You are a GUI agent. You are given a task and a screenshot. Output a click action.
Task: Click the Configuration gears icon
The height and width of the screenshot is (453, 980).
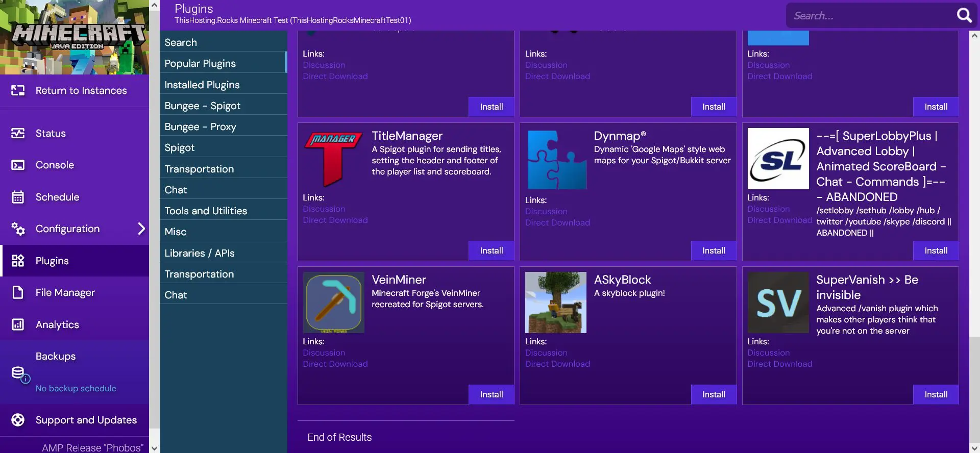point(18,229)
